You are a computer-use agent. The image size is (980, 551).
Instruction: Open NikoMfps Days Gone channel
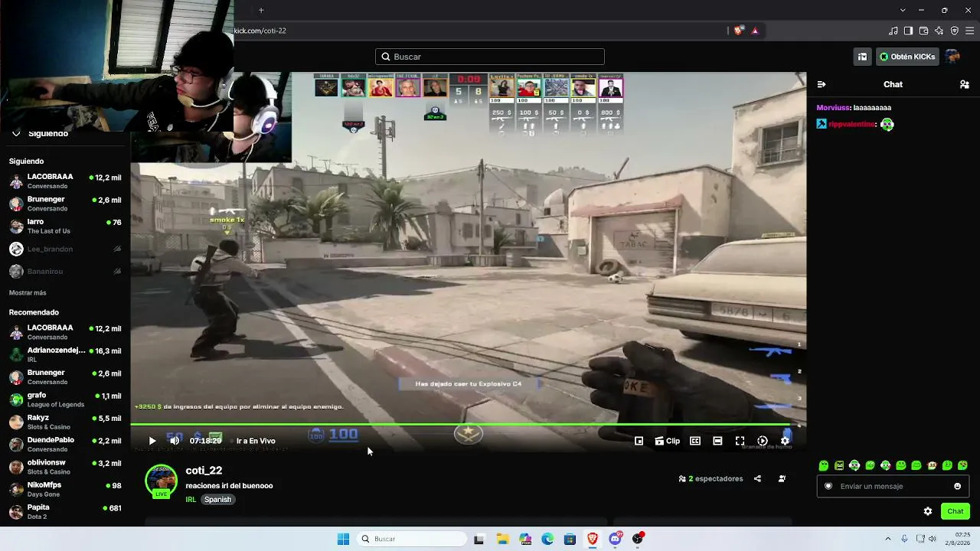pyautogui.click(x=65, y=489)
